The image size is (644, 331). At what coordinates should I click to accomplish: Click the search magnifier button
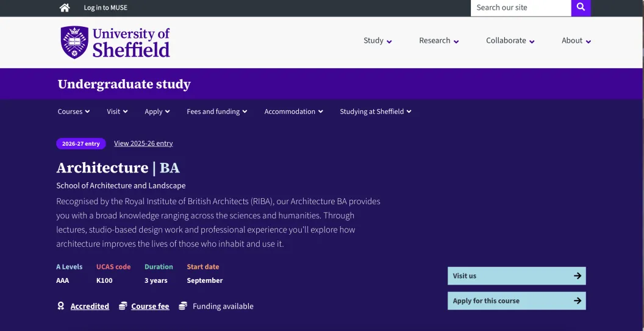pyautogui.click(x=581, y=7)
